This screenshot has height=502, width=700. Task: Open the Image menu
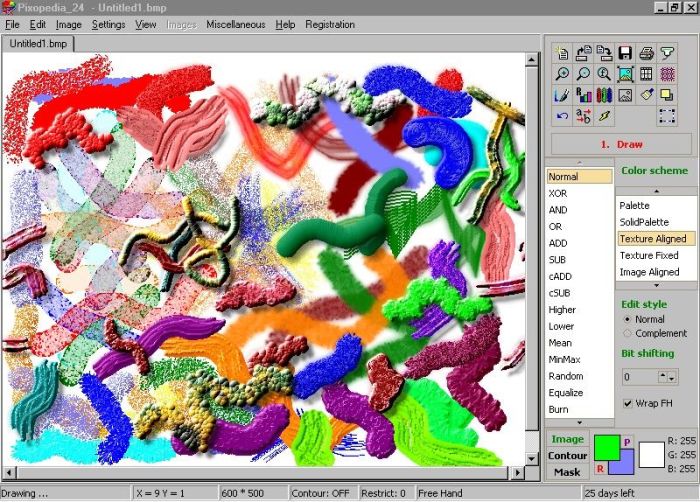point(68,25)
